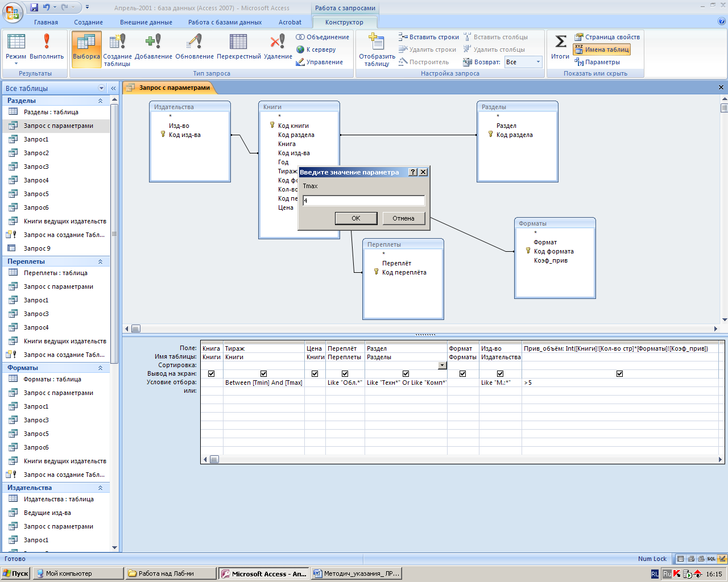This screenshot has height=582, width=728.
Task: Open the Acrobat ribbon tab
Action: tap(290, 22)
